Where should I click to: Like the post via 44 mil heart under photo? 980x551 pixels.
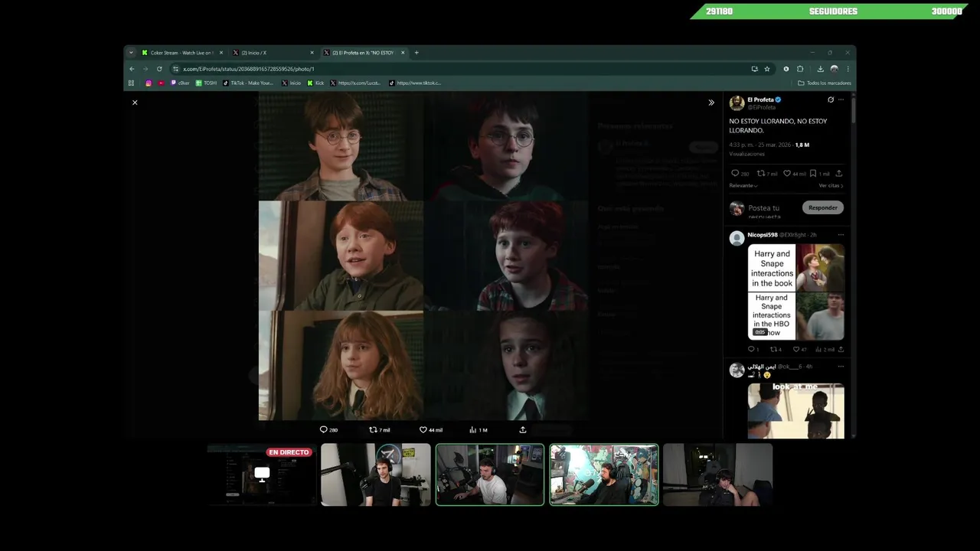coord(431,430)
